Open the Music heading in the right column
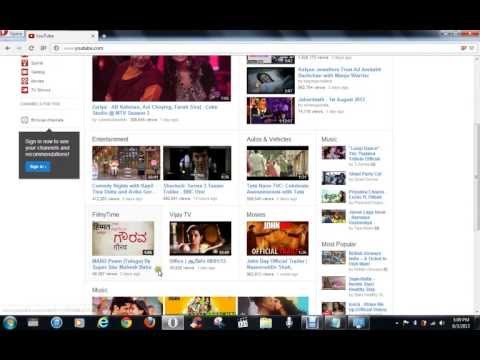The width and height of the screenshot is (480, 360). 329,139
